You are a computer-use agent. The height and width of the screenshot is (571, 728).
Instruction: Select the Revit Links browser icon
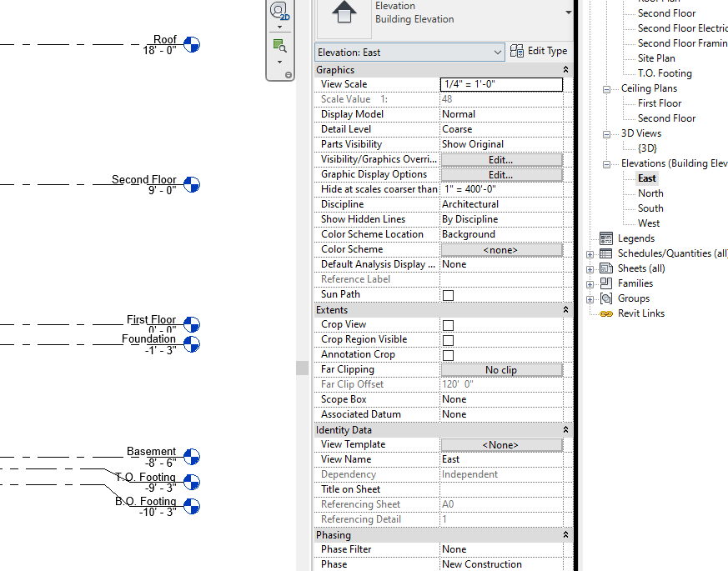tap(605, 313)
